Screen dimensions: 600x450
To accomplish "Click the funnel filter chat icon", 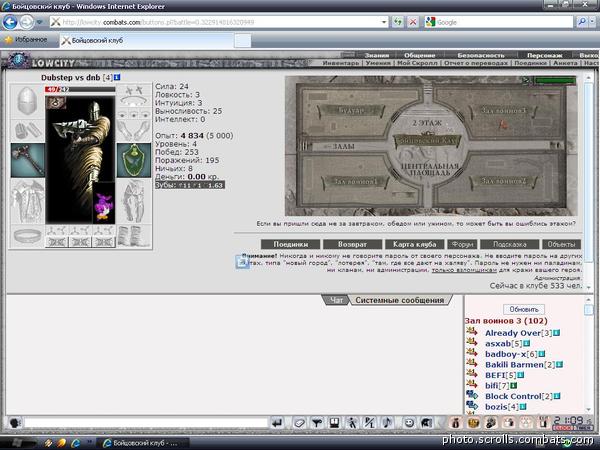I will pyautogui.click(x=317, y=423).
